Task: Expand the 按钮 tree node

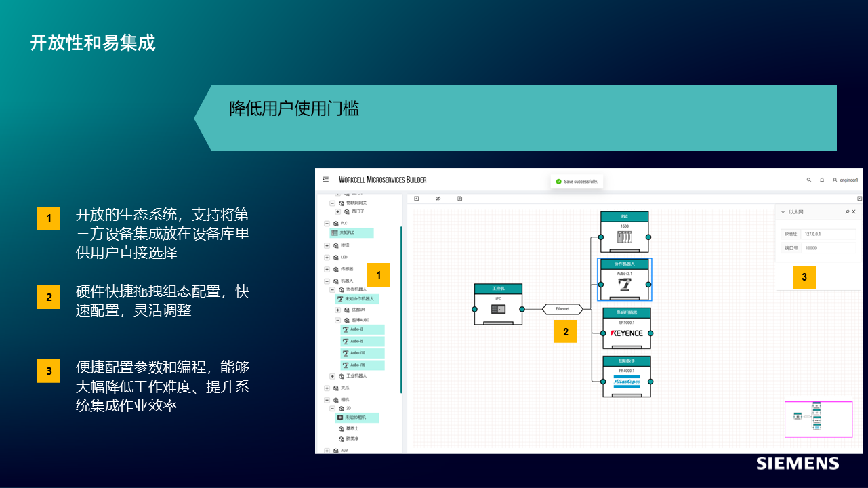Action: [x=327, y=246]
